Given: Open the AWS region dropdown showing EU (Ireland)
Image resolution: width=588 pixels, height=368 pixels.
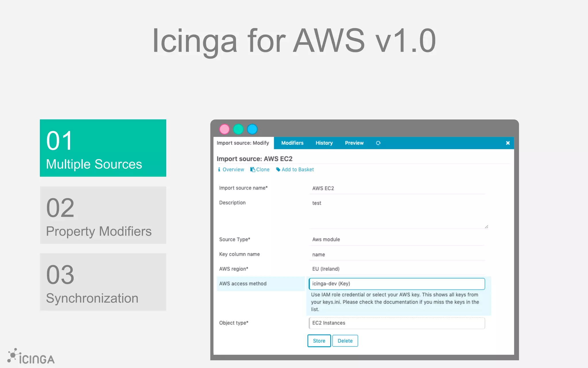Looking at the screenshot, I should [x=397, y=269].
